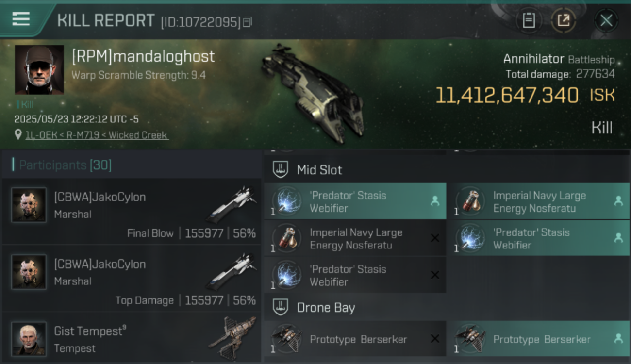Screen dimensions: 631x364
Task: Open the 1L-OEK system location link
Action: (97, 135)
